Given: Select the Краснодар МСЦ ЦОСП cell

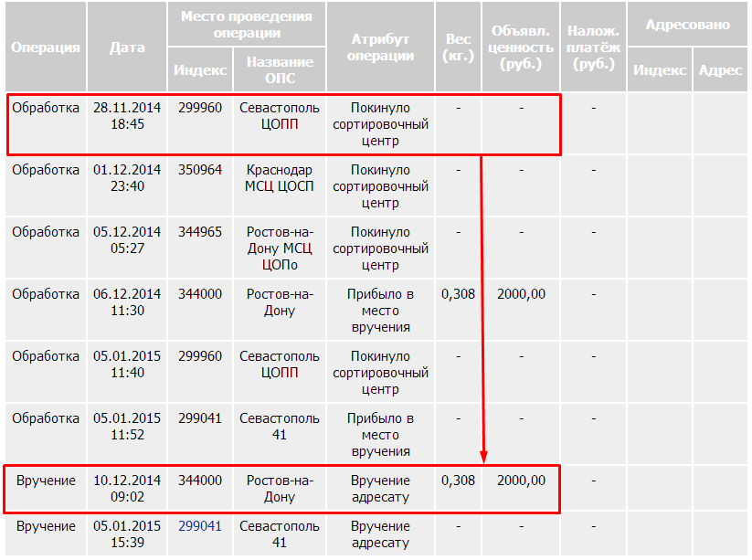Looking at the screenshot, I should (x=280, y=178).
